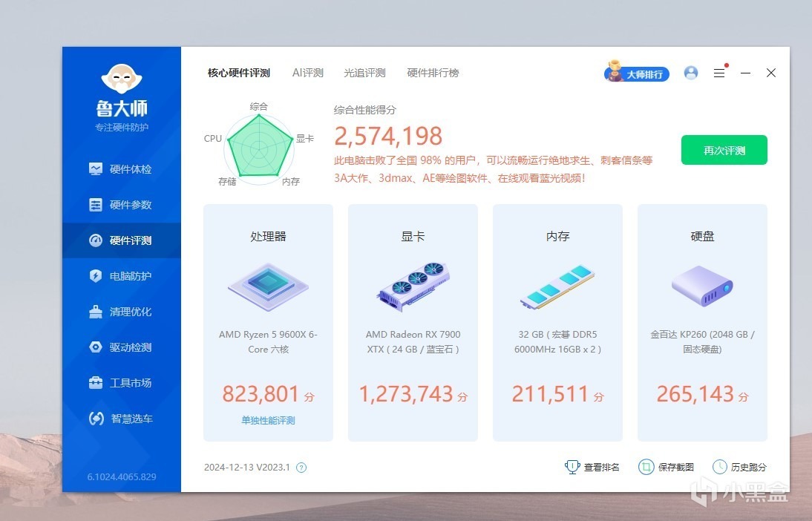Click AMD Ryzen 5 9600X text
This screenshot has height=521, width=812.
click(x=268, y=342)
